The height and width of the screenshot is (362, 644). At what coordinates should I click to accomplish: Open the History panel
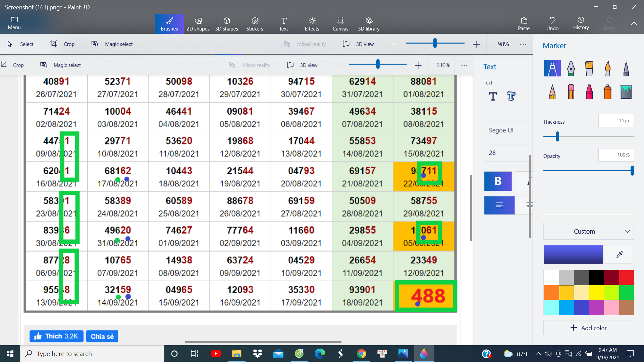pyautogui.click(x=581, y=23)
